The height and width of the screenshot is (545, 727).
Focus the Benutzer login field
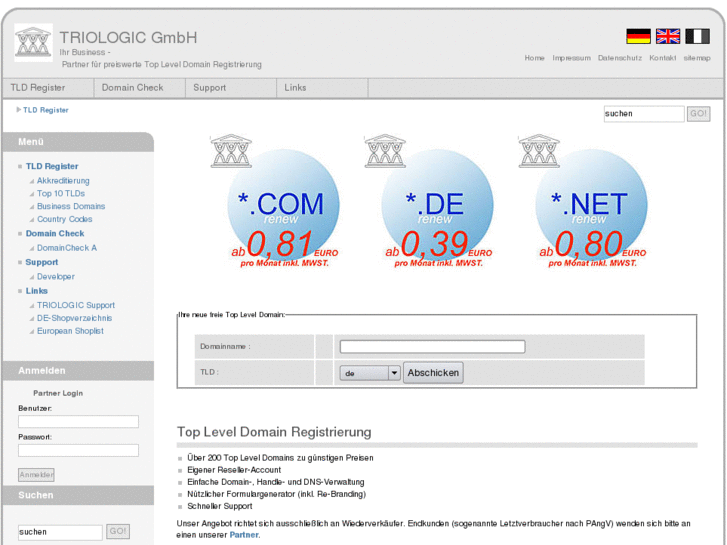(x=78, y=422)
